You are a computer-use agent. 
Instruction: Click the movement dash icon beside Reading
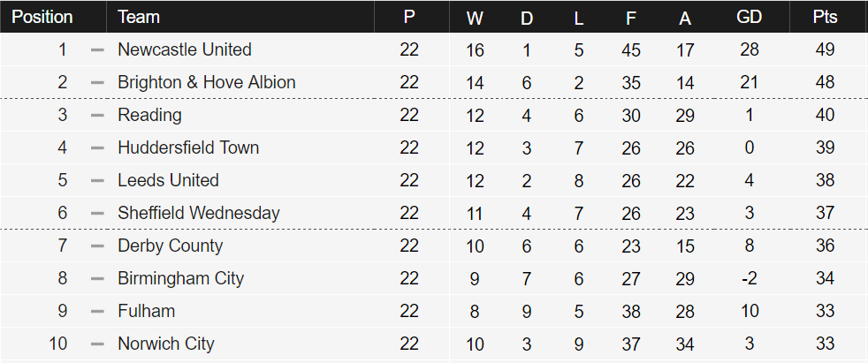click(97, 115)
